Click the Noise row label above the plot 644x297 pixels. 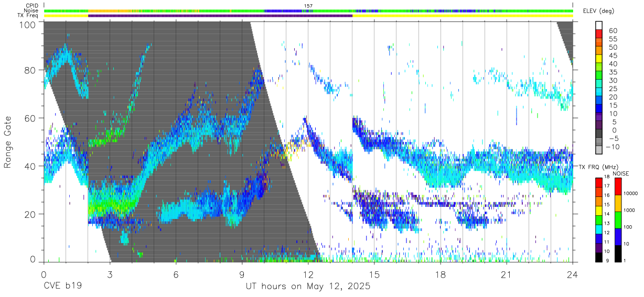31,10
